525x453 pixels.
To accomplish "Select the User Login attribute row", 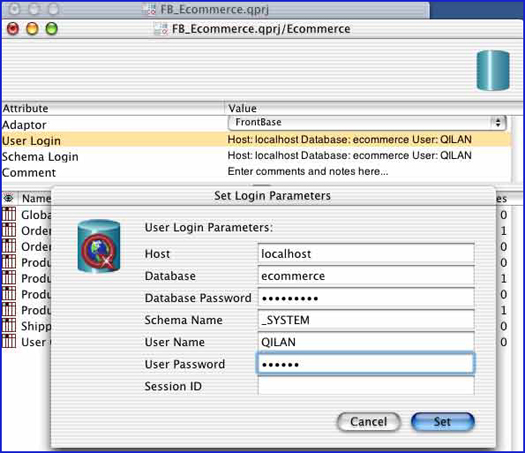I will coord(256,140).
